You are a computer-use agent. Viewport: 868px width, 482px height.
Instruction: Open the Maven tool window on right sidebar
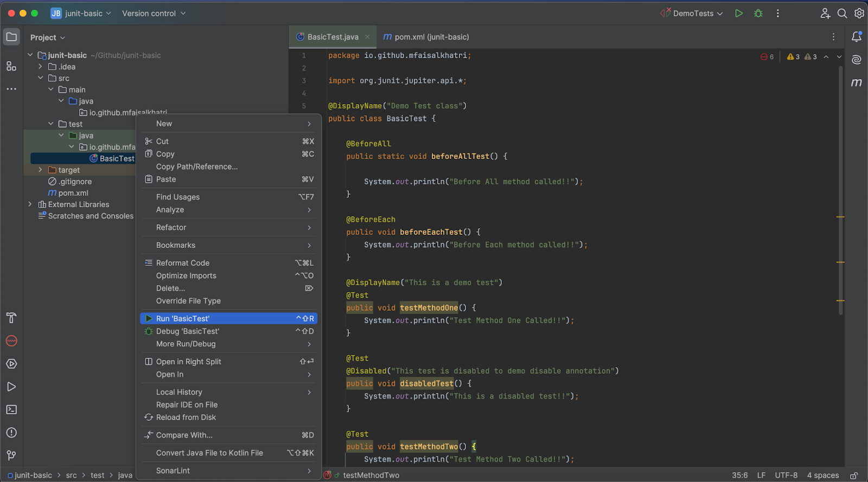857,82
